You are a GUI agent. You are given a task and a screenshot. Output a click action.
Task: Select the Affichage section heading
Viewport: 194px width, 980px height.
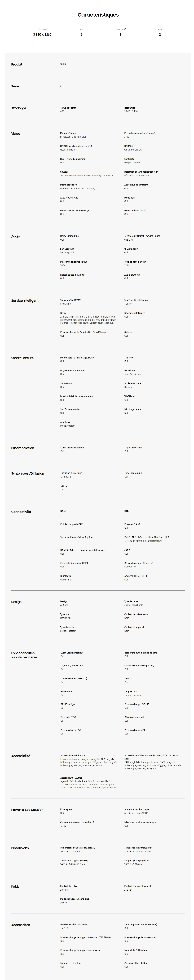[x=19, y=108]
